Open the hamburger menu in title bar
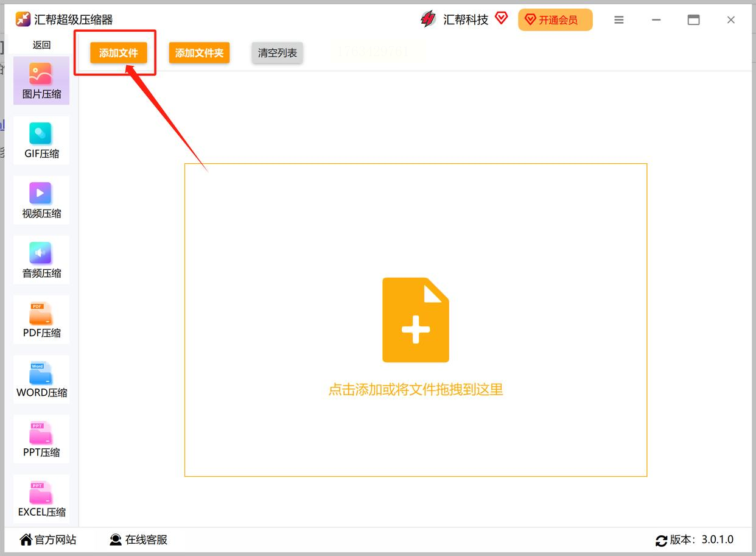Screen dimensions: 756x556 coord(619,20)
